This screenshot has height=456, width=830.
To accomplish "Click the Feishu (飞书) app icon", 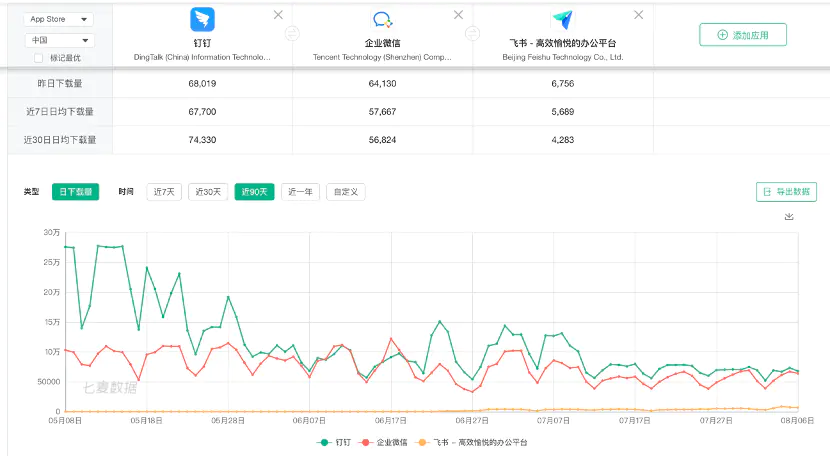I will pyautogui.click(x=562, y=20).
